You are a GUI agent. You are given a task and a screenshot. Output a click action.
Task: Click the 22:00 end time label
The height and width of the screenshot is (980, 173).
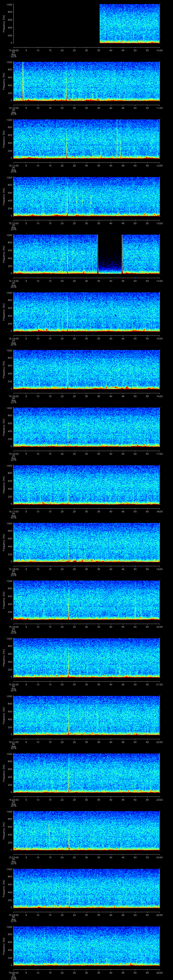pos(159,742)
